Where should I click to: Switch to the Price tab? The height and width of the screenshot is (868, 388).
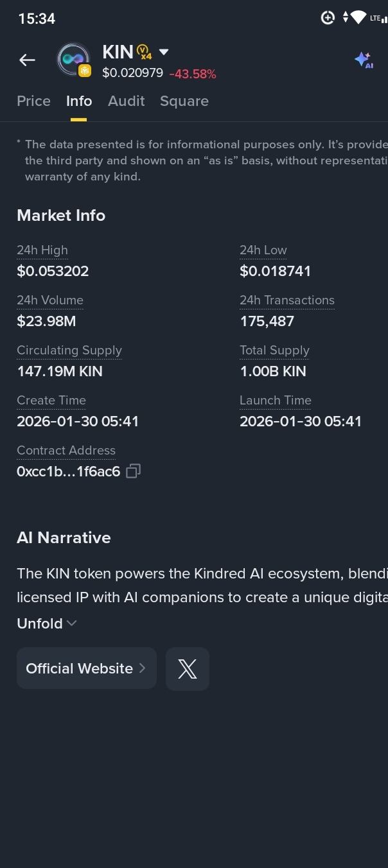coord(33,101)
